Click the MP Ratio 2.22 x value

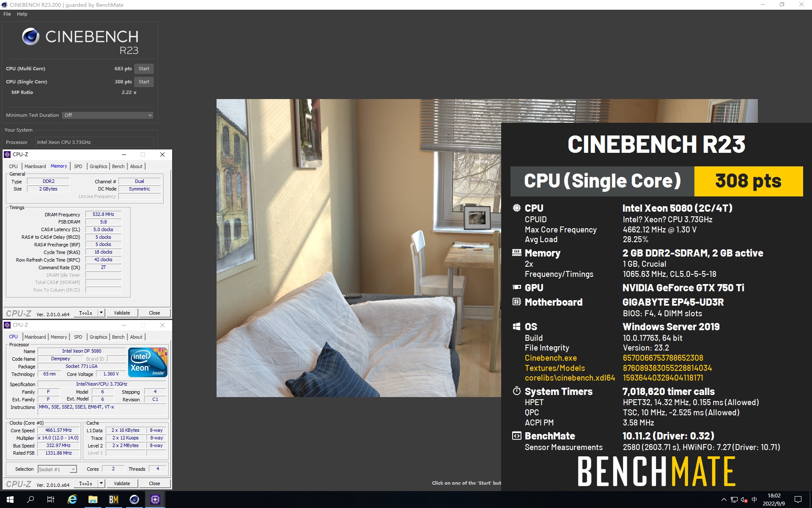tap(129, 92)
